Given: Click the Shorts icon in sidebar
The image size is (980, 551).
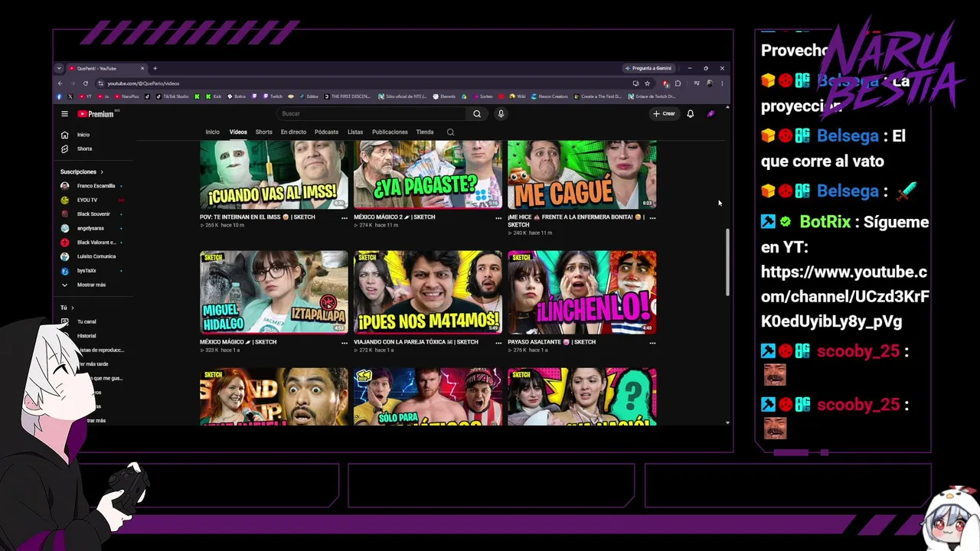Looking at the screenshot, I should coord(65,148).
